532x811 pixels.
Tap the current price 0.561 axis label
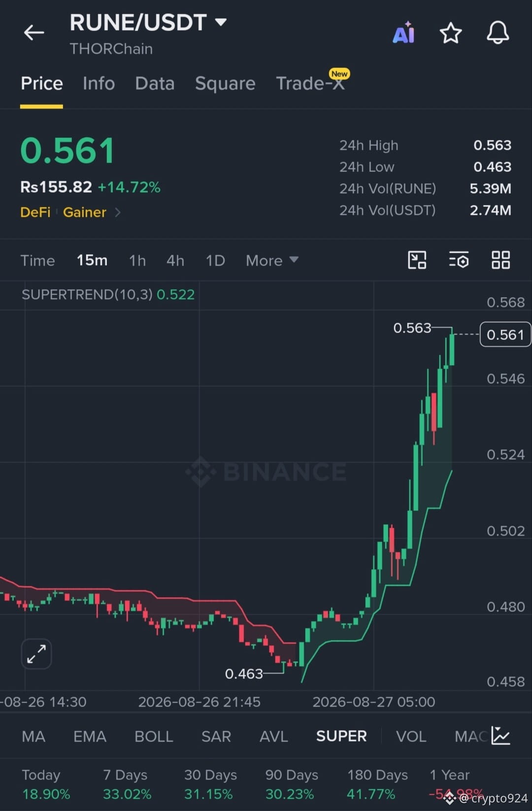coord(505,335)
